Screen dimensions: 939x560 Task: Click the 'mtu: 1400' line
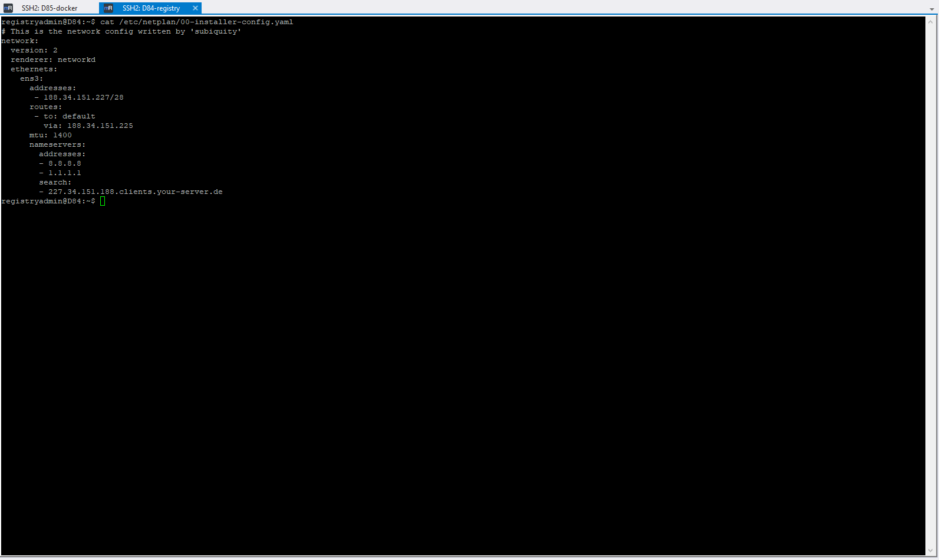[x=51, y=135]
